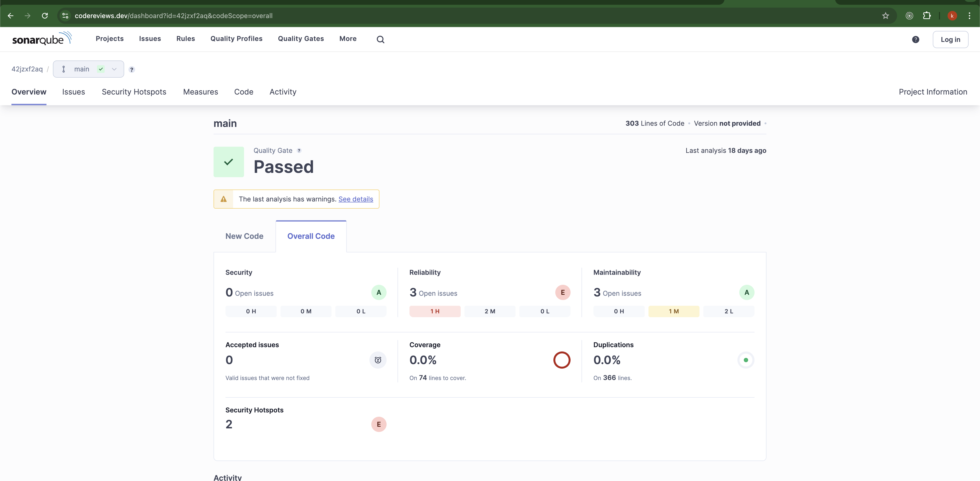Open the Chrome three-dot menu
This screenshot has width=980, height=481.
click(969, 15)
